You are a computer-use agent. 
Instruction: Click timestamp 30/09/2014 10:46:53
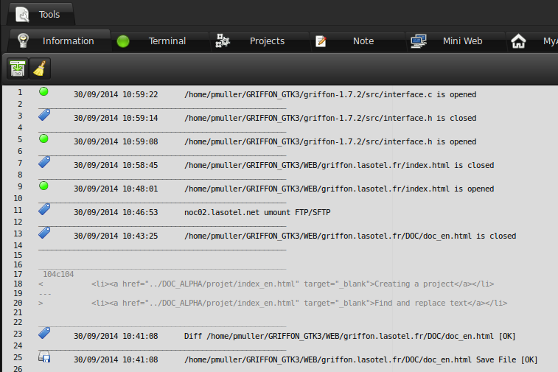(116, 212)
